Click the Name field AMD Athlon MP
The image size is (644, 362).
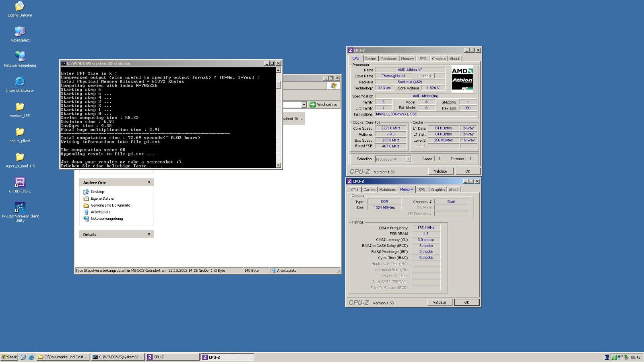click(x=410, y=70)
